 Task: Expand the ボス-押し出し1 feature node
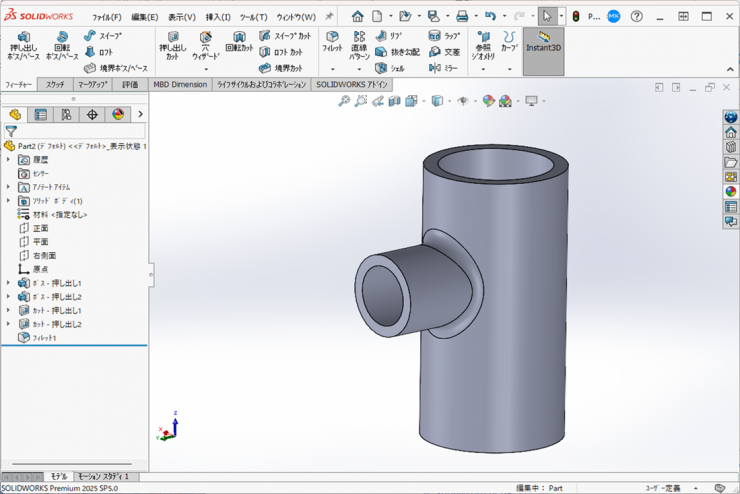(x=9, y=283)
